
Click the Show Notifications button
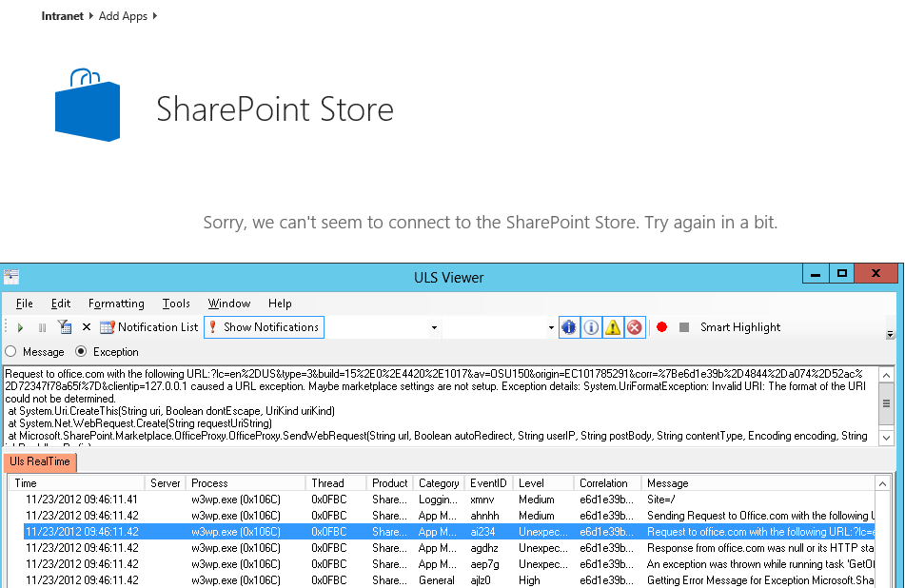point(264,327)
